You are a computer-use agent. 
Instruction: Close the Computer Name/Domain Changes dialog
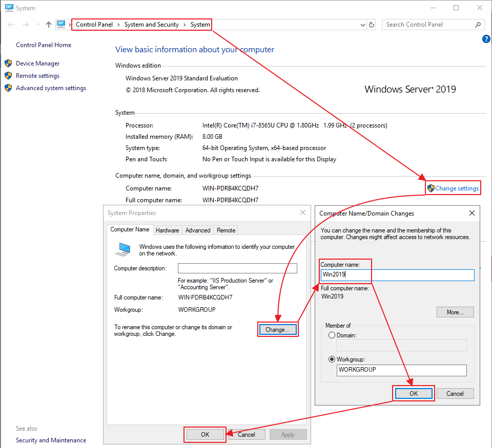[472, 213]
